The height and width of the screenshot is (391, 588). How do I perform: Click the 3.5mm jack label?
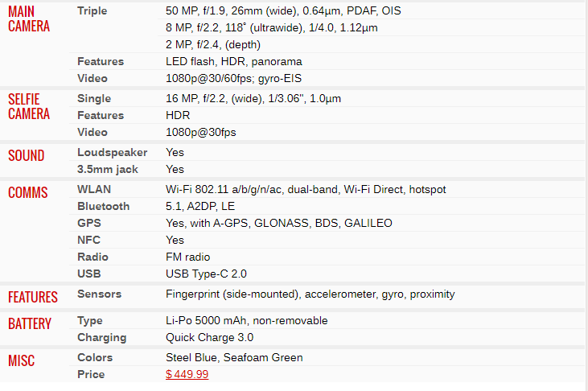108,169
